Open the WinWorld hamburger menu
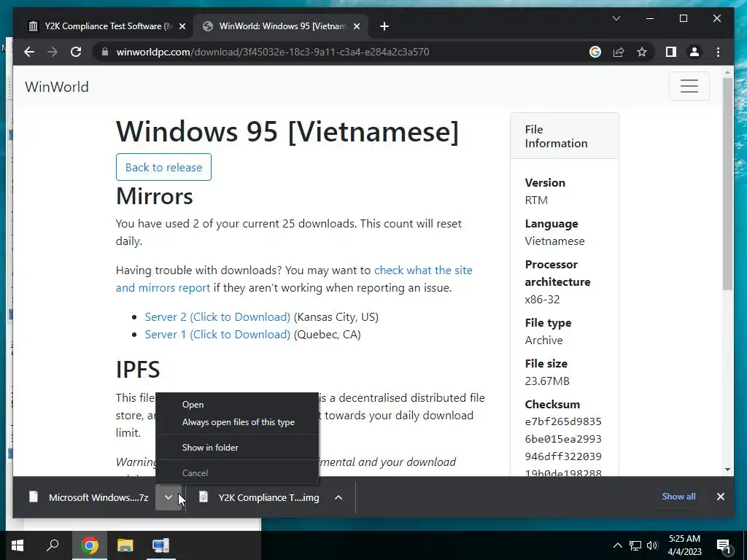The image size is (747, 560). pyautogui.click(x=689, y=86)
